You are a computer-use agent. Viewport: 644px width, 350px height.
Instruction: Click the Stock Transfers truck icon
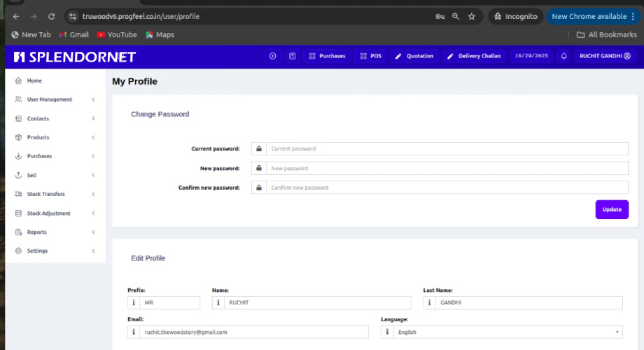pos(19,194)
